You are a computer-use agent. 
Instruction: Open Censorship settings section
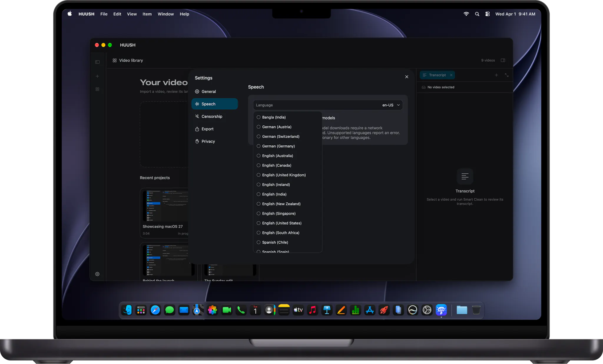tap(215, 117)
